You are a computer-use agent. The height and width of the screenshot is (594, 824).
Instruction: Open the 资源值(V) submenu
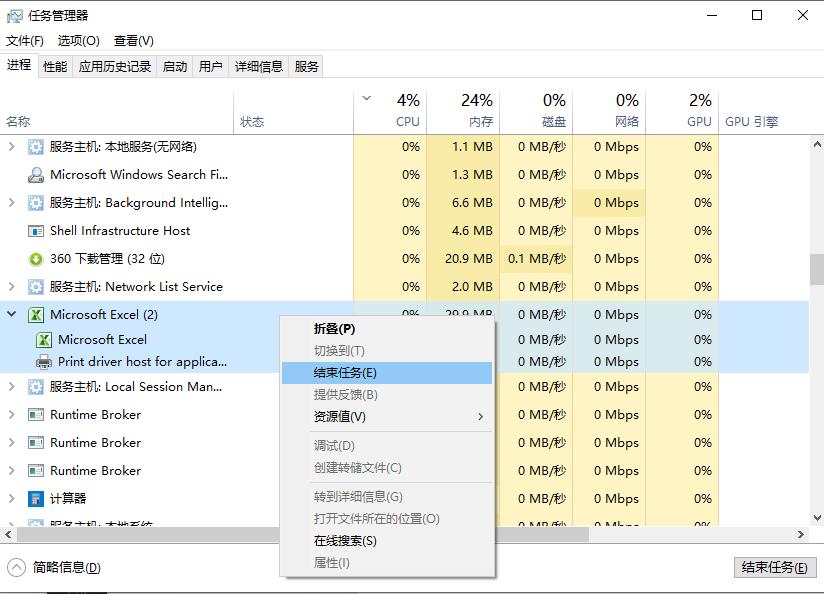(387, 416)
